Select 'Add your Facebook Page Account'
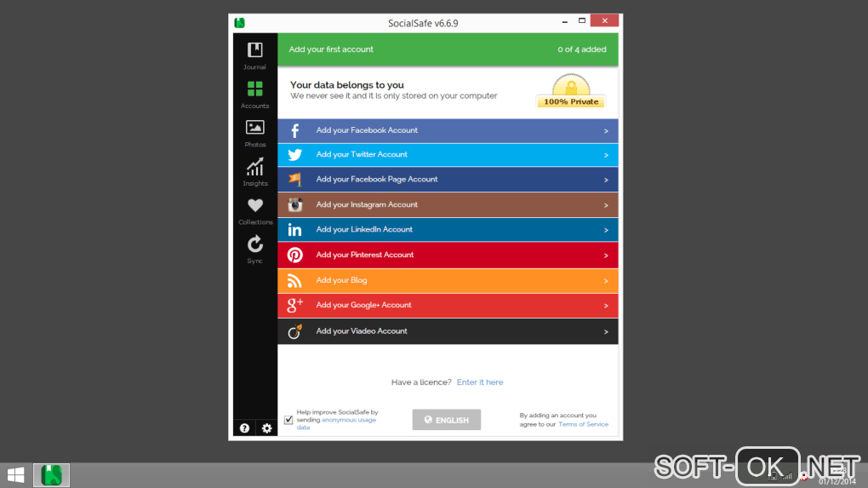This screenshot has width=868, height=488. (x=448, y=180)
